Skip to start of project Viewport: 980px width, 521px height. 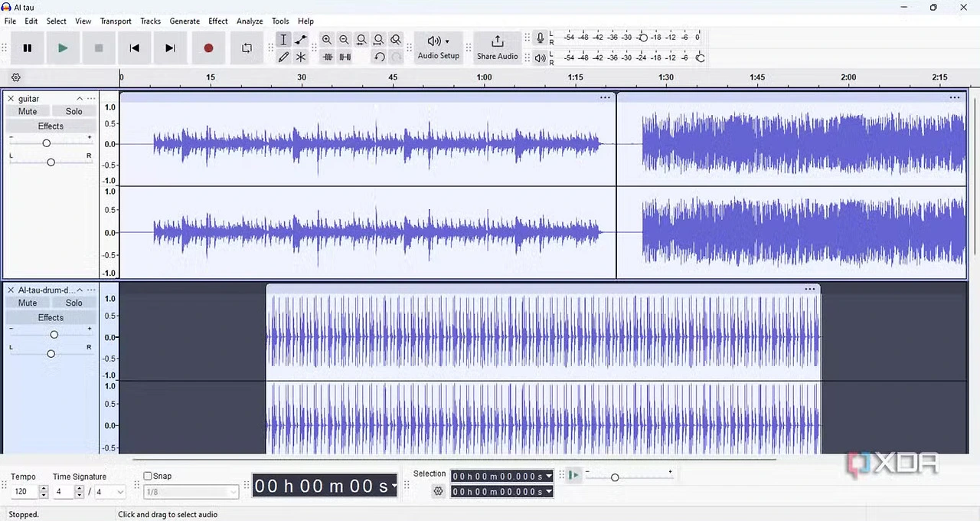pyautogui.click(x=134, y=48)
